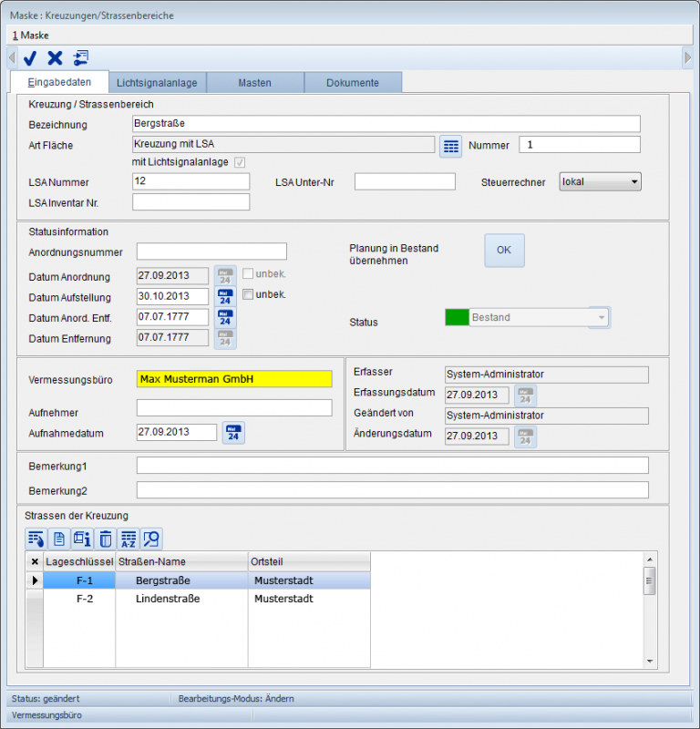The width and height of the screenshot is (700, 729).
Task: Select the Lindenstraße street cell
Action: pos(182,599)
